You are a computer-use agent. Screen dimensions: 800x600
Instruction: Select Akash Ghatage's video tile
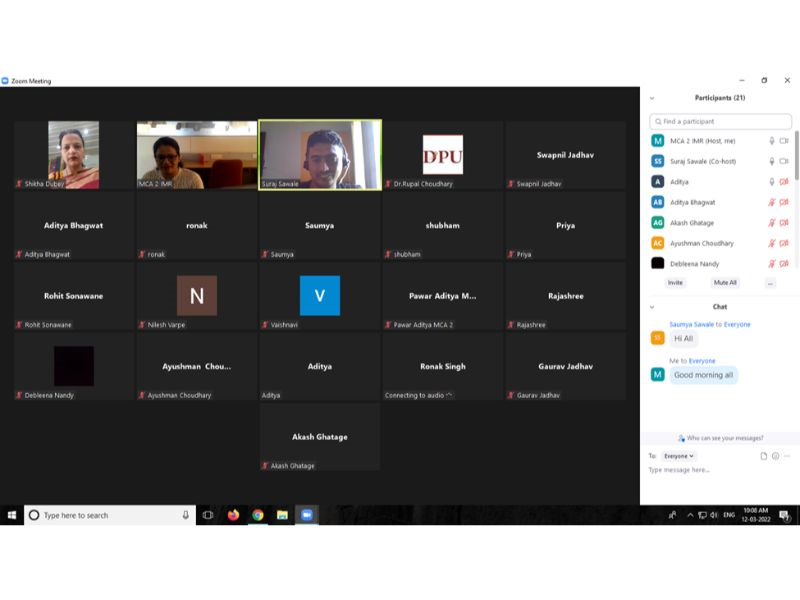click(320, 437)
